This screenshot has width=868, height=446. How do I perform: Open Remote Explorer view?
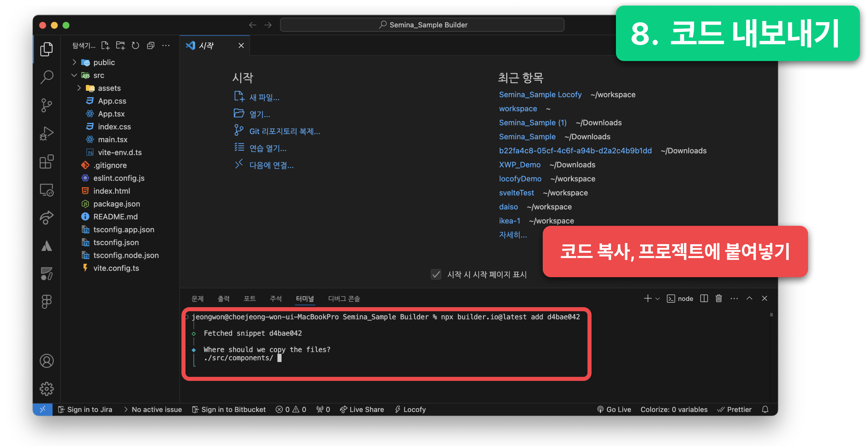pyautogui.click(x=46, y=190)
